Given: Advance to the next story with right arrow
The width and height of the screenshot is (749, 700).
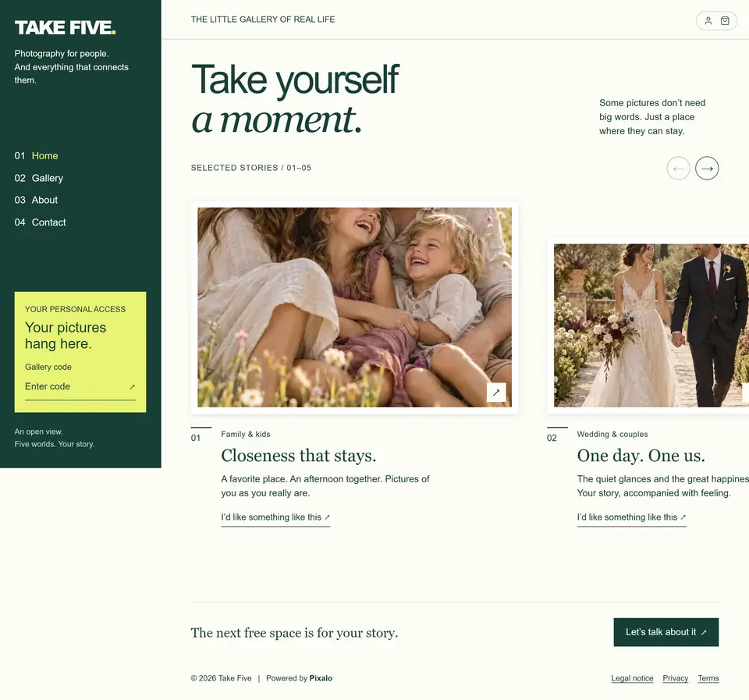Looking at the screenshot, I should (707, 169).
